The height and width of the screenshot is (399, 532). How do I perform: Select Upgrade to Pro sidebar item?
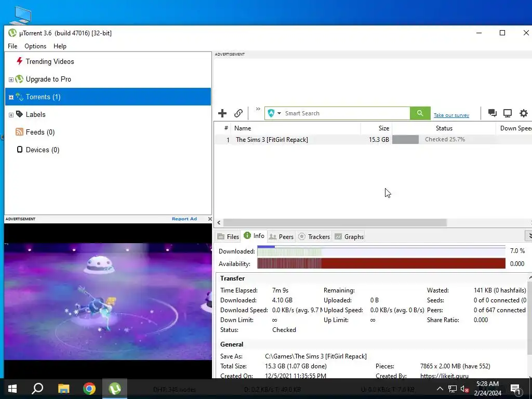click(48, 79)
